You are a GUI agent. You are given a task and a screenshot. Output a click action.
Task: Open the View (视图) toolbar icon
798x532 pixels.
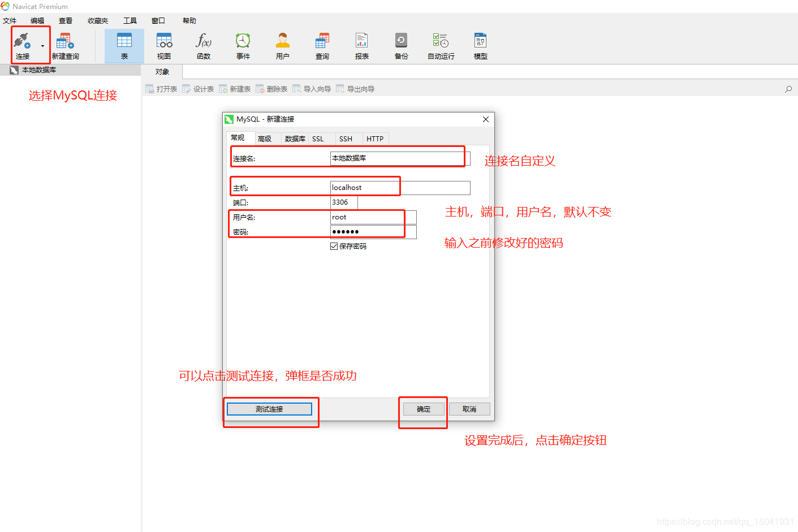click(164, 46)
